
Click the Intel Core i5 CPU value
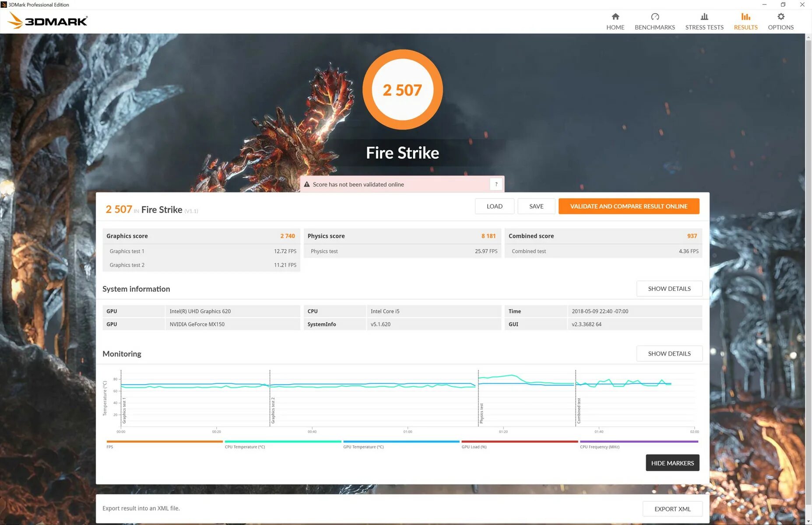pyautogui.click(x=385, y=311)
